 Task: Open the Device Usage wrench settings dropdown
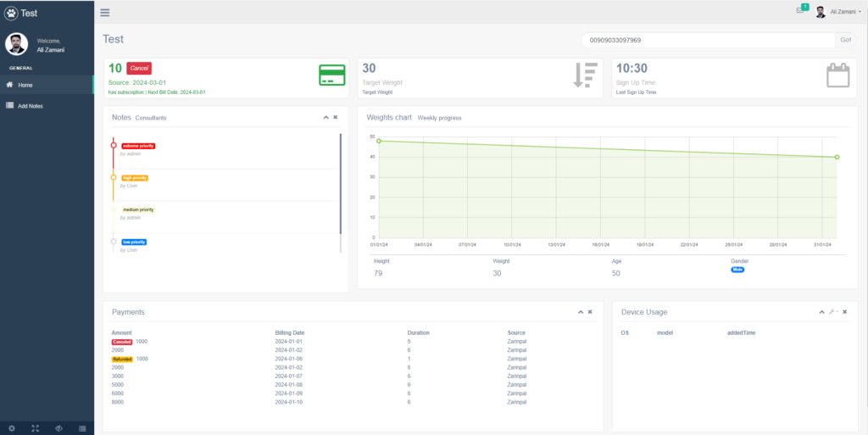(832, 312)
